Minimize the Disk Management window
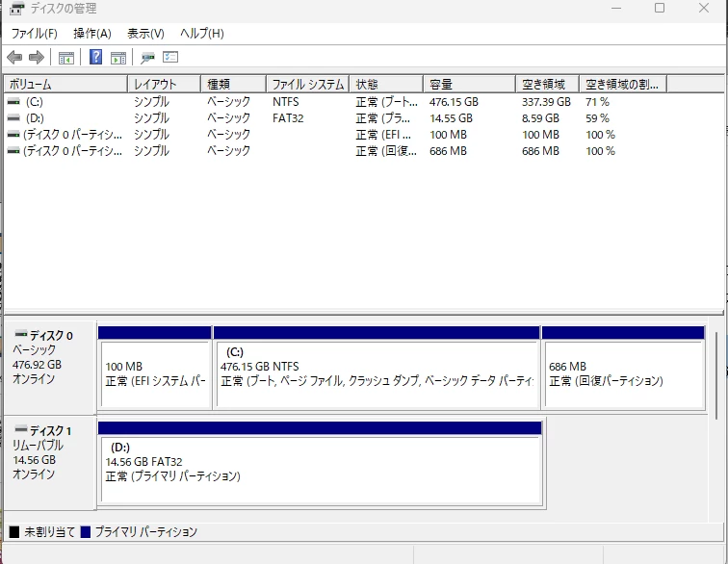Screen dimensions: 728x564 coord(616,9)
